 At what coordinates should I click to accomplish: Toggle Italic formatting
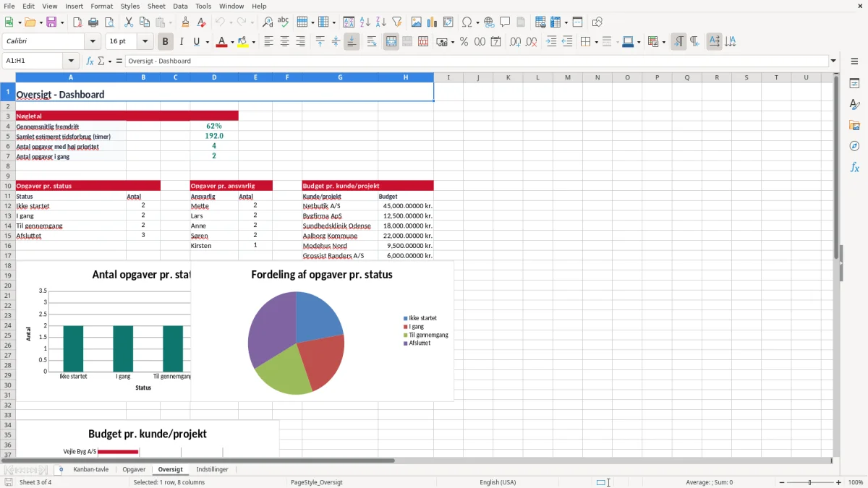point(182,42)
